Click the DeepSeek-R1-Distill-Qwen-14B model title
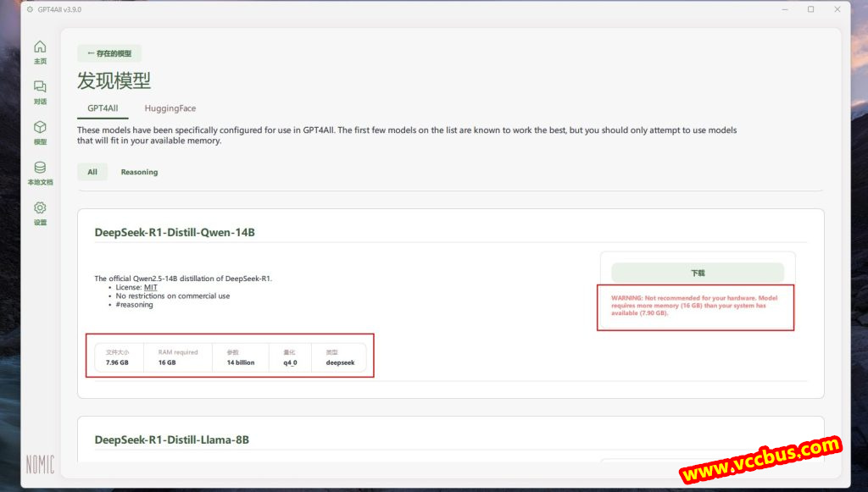Viewport: 868px width, 492px height. tap(175, 232)
